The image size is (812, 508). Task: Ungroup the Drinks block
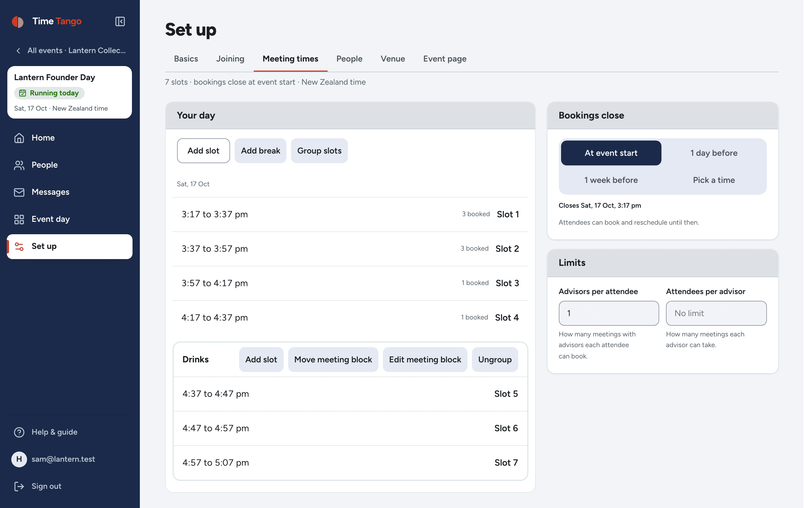tap(495, 360)
